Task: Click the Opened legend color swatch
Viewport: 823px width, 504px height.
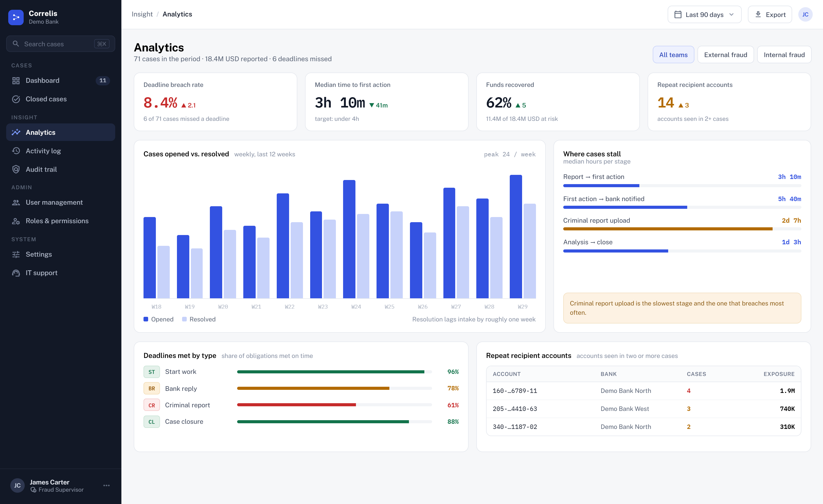Action: coord(146,319)
